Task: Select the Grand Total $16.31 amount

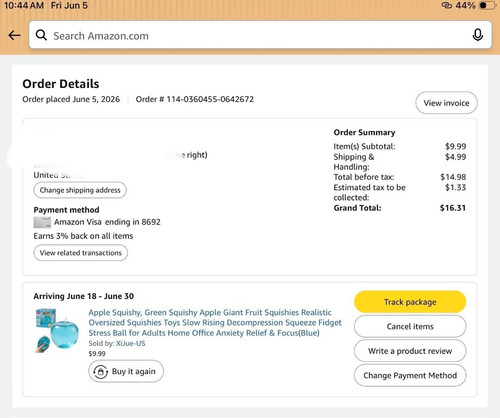Action: 453,208
